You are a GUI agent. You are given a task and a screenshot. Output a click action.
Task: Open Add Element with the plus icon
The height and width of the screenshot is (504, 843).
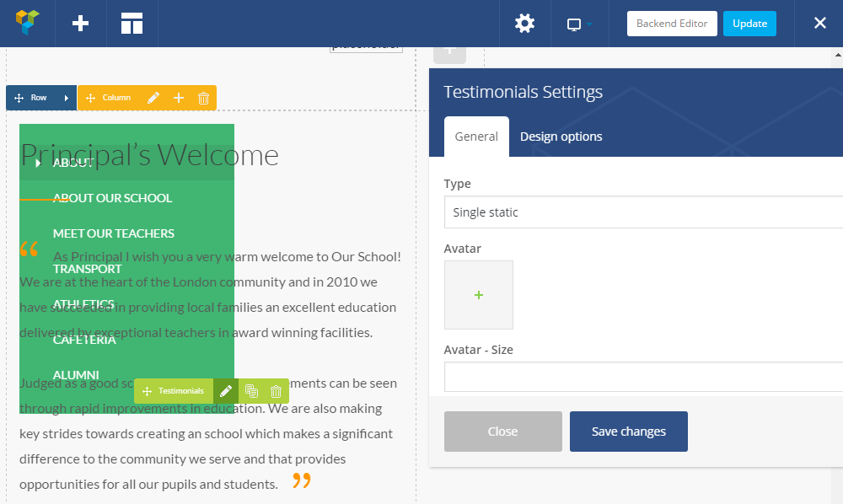[80, 23]
